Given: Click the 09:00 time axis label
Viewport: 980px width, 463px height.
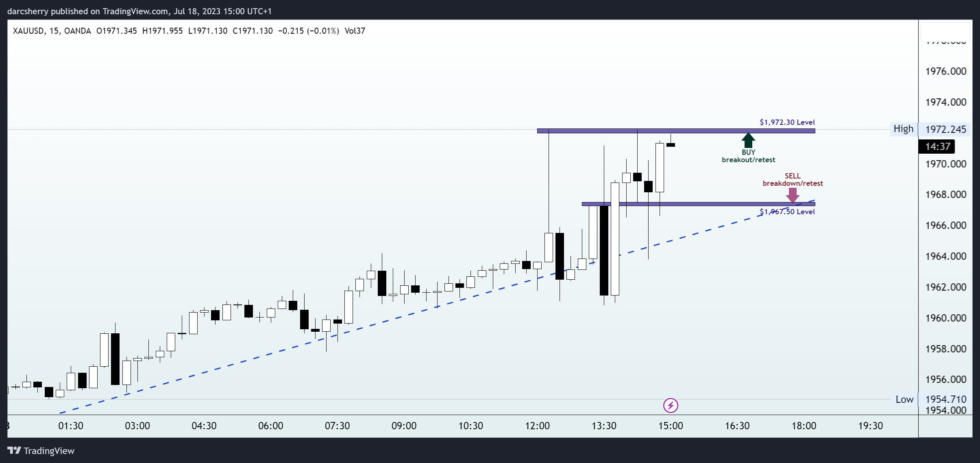Looking at the screenshot, I should (404, 426).
